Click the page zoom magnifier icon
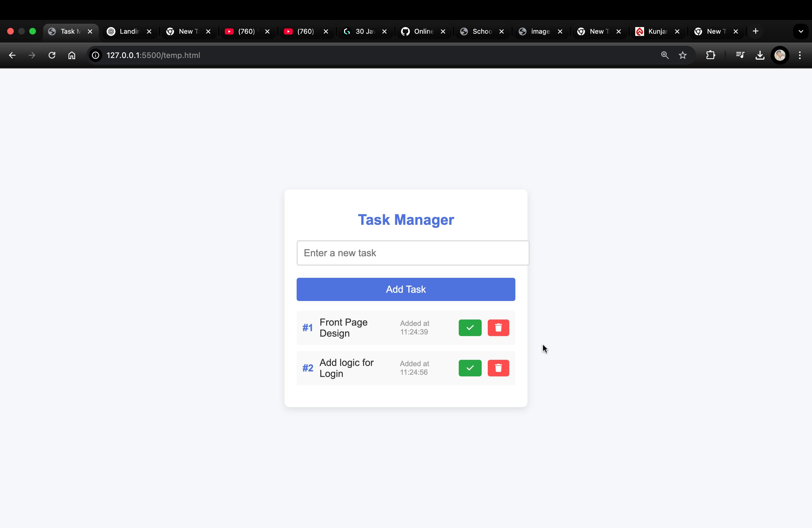Screen dimensions: 812x528 (x=664, y=55)
